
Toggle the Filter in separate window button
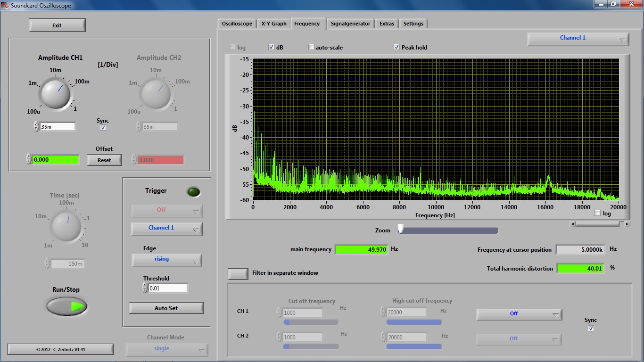[238, 273]
